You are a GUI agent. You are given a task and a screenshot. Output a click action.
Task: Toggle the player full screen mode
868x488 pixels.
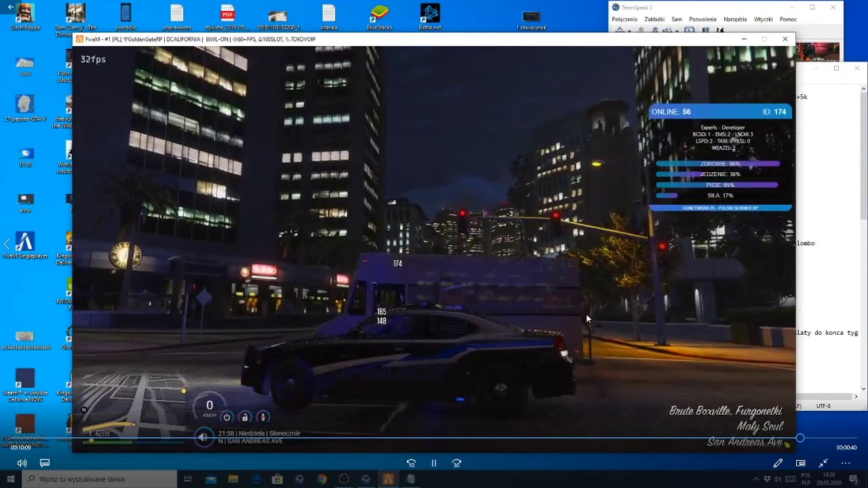pos(823,463)
